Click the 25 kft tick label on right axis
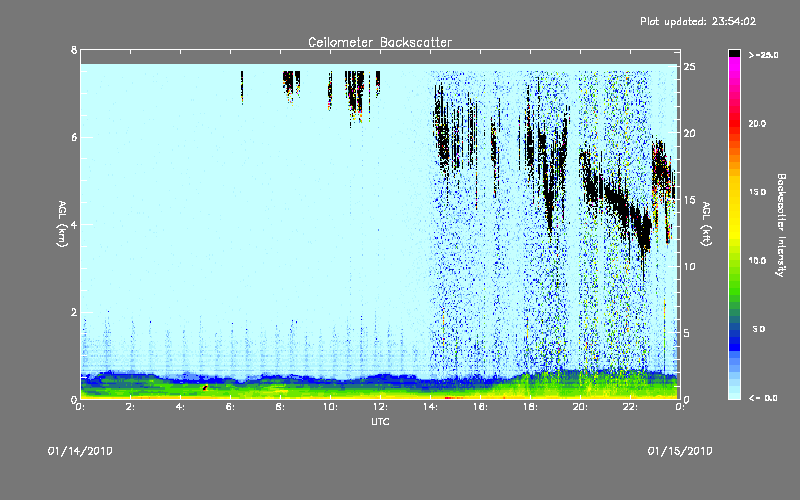The image size is (800, 500). 689,67
